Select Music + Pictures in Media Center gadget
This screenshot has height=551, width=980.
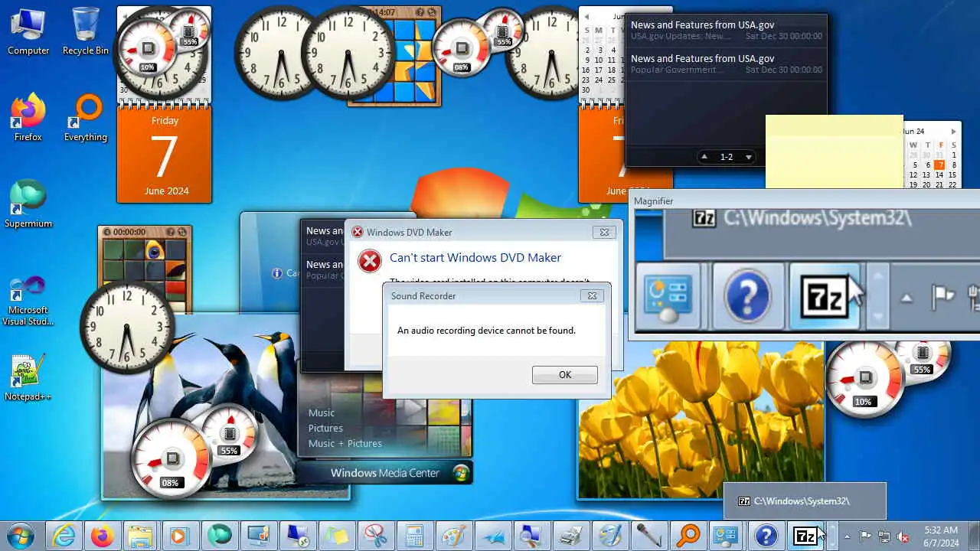pos(345,444)
